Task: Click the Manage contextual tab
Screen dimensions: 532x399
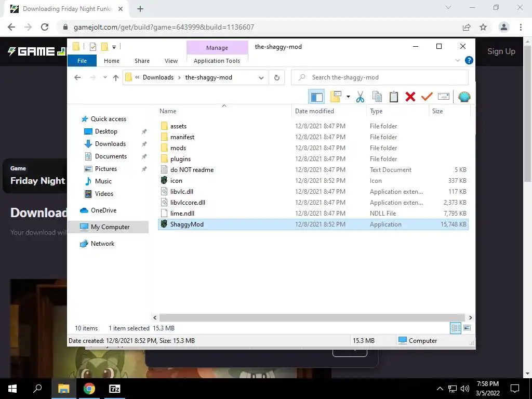Action: coord(217,48)
